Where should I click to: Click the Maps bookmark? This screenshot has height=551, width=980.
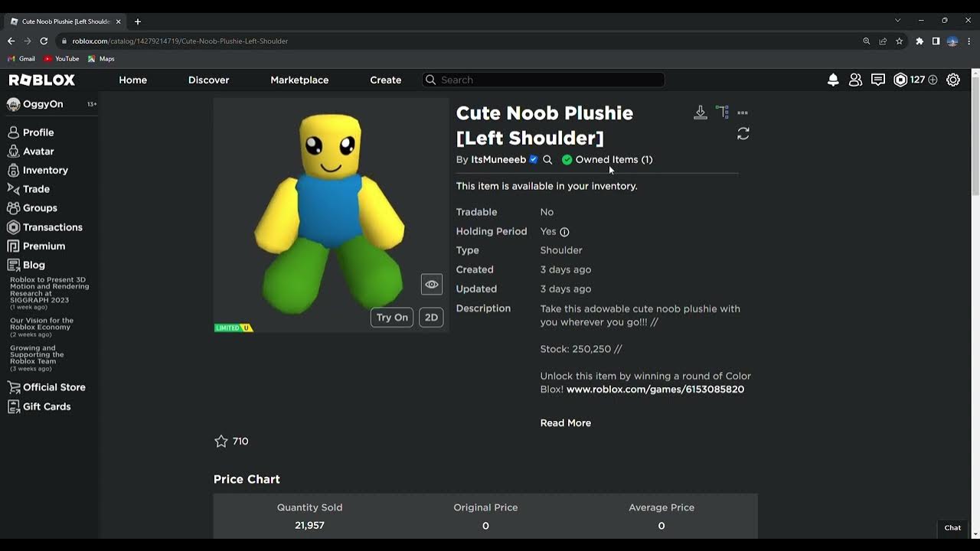[101, 59]
